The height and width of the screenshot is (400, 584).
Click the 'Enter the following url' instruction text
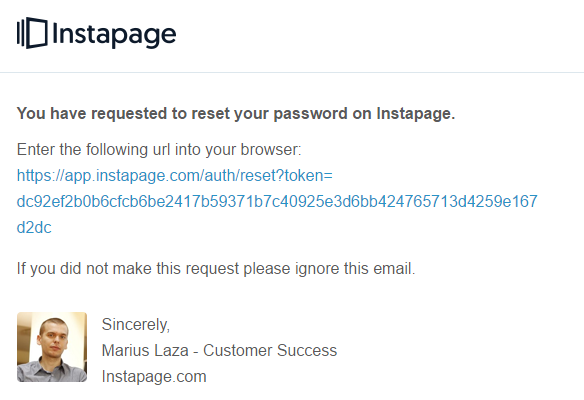point(159,150)
